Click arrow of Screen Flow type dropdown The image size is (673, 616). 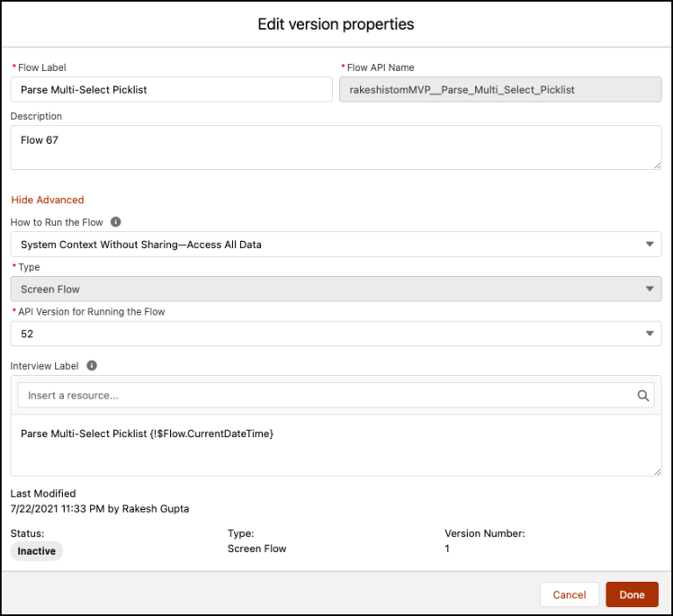tap(649, 289)
